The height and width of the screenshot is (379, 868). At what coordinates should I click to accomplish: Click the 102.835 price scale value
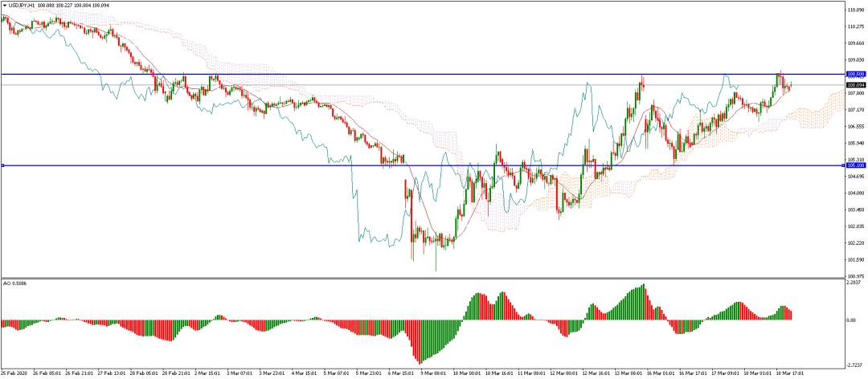855,226
